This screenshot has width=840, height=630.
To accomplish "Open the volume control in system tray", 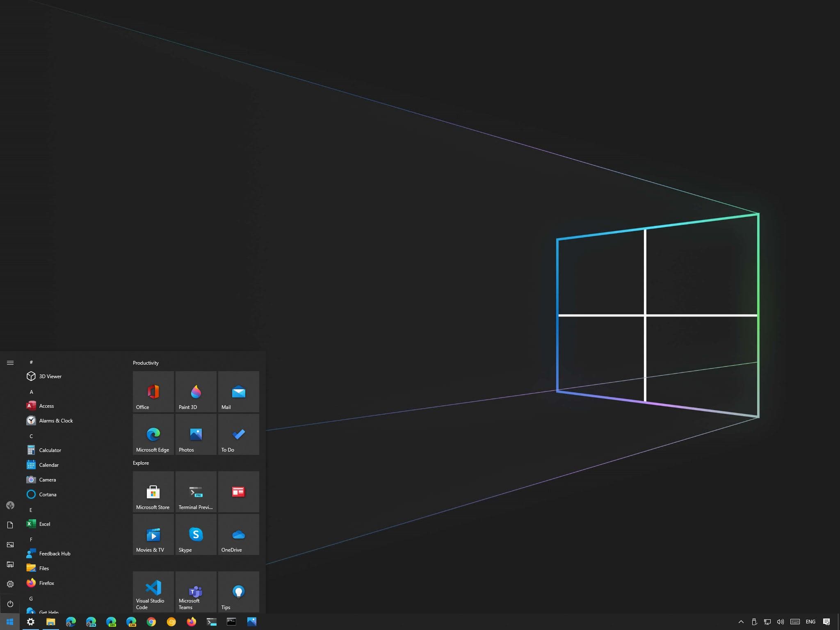I will 780,622.
